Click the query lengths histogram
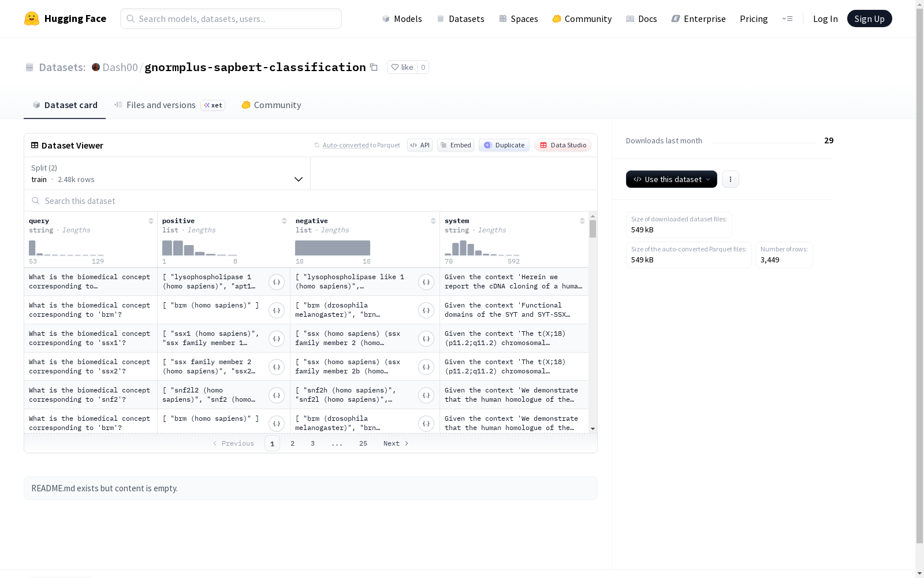The height and width of the screenshot is (578, 924). [66, 248]
